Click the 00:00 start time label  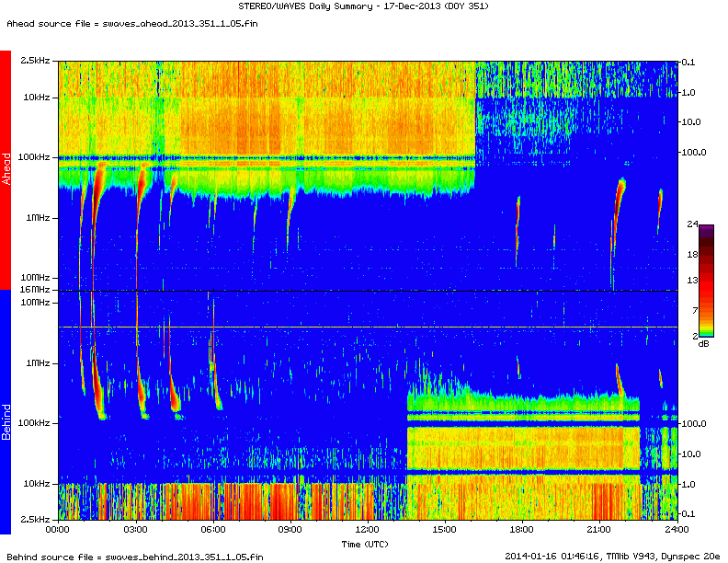point(58,529)
